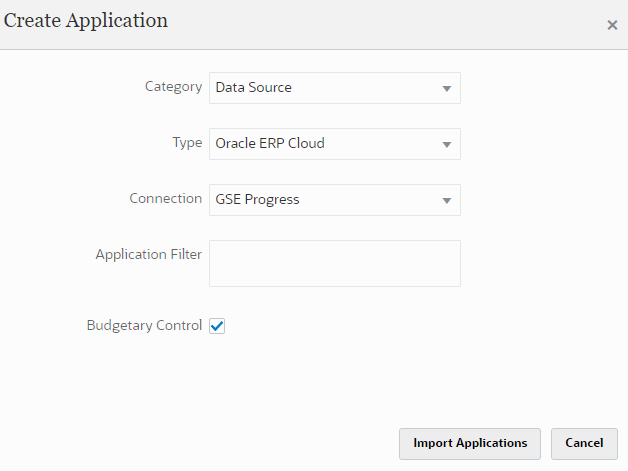The height and width of the screenshot is (471, 628).
Task: Click the Budgetary Control label text
Action: [144, 326]
